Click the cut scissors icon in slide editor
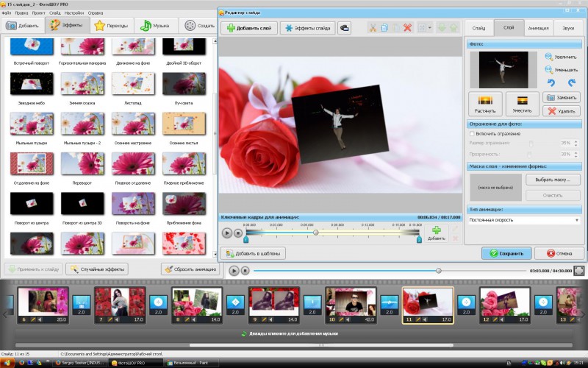Viewport: 588px width, 368px height. 373,28
